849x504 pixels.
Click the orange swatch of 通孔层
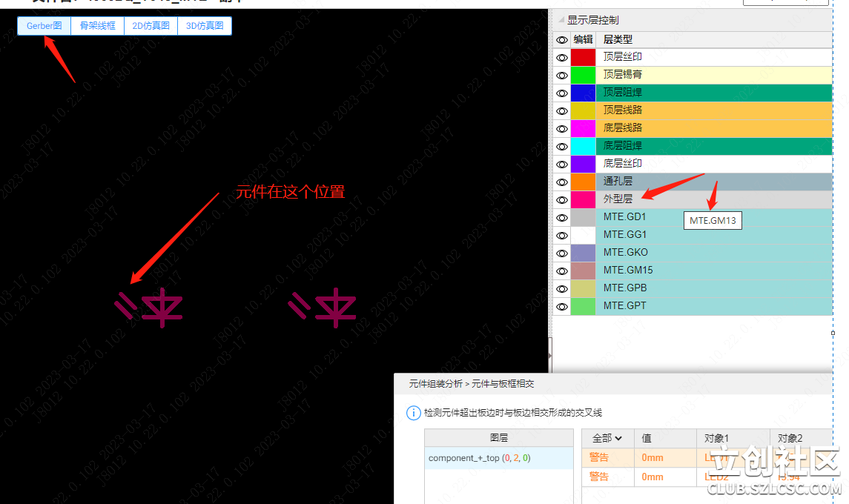tap(583, 182)
